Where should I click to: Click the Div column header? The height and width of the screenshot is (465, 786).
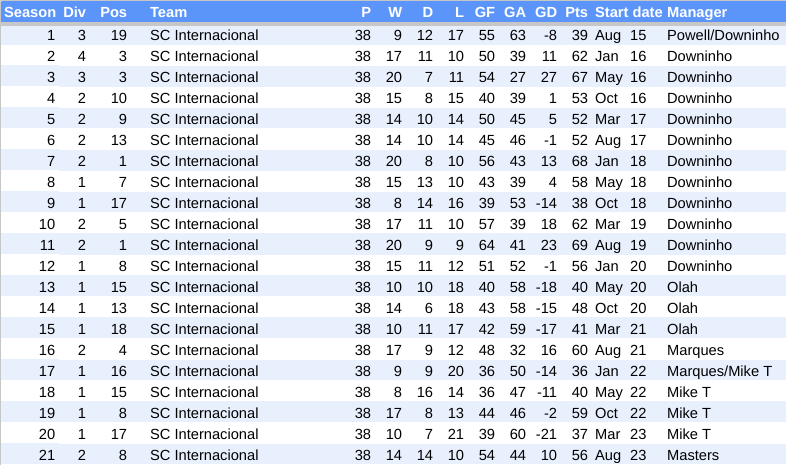tap(74, 12)
